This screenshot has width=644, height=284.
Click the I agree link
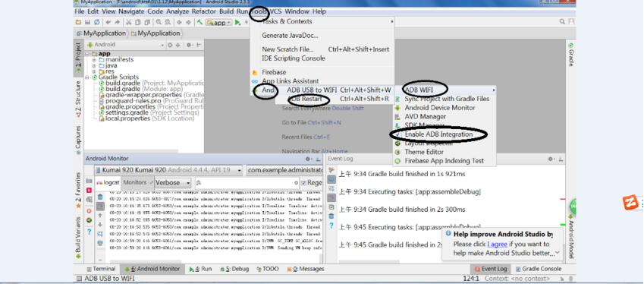[498, 244]
